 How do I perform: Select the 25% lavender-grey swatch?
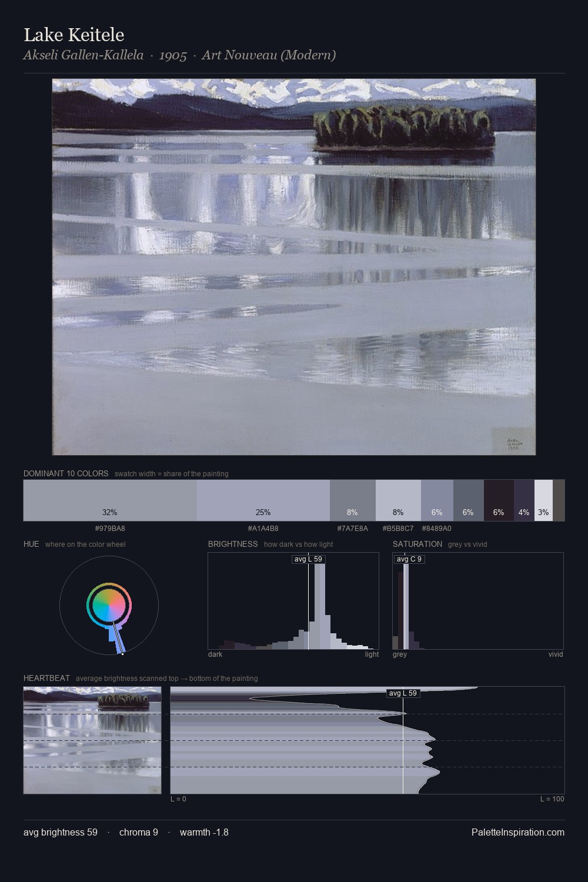click(x=263, y=500)
